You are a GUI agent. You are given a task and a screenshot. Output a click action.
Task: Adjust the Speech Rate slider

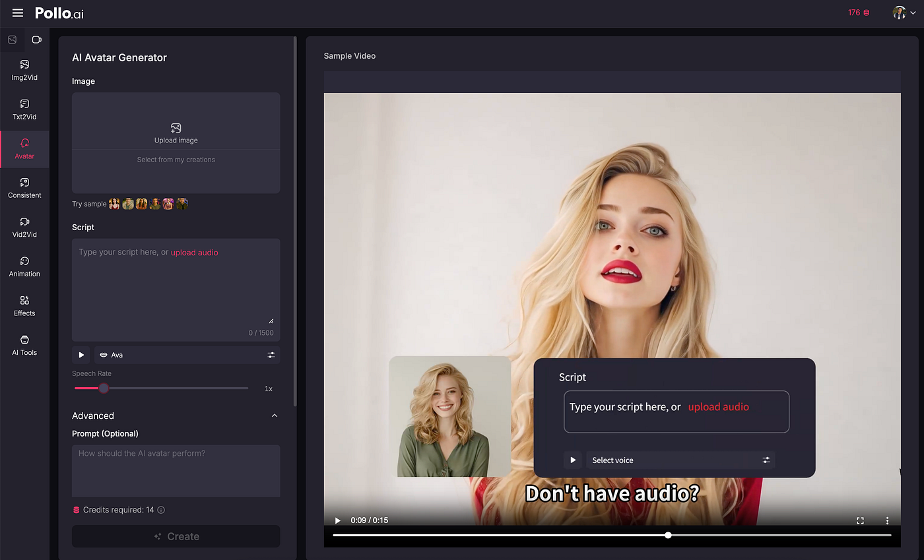103,389
